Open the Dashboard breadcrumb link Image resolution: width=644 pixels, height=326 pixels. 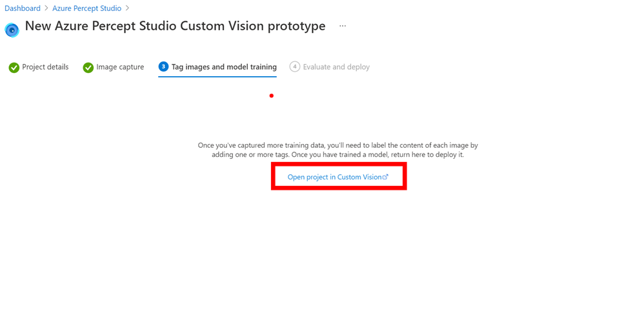23,8
